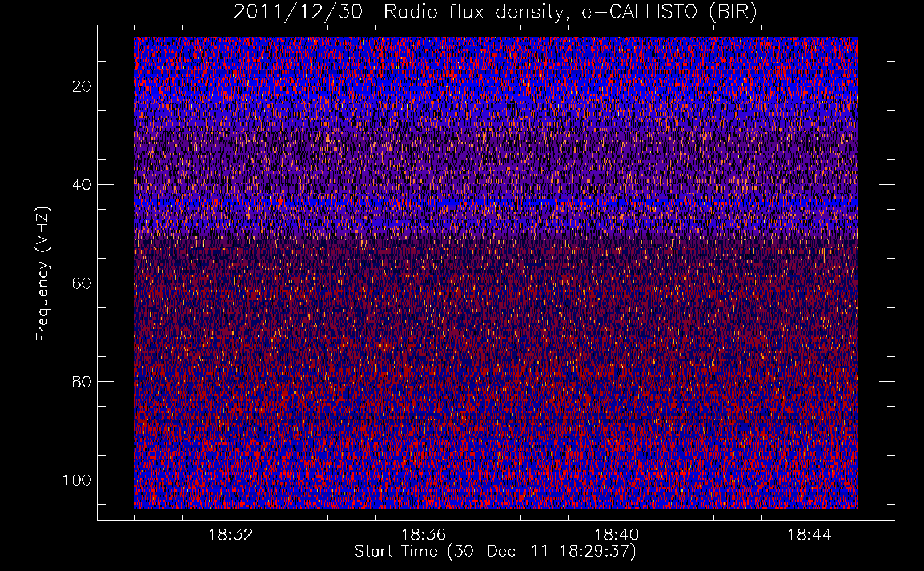This screenshot has width=924, height=571.
Task: Click the 18:32 time tick label
Action: tap(230, 535)
